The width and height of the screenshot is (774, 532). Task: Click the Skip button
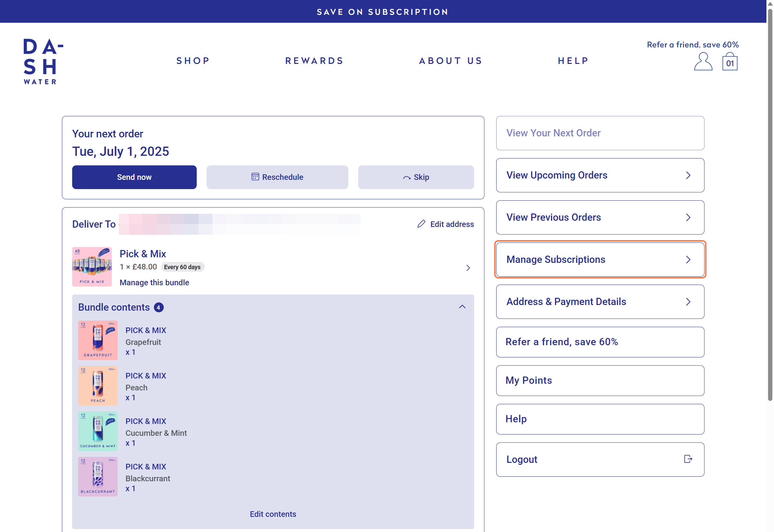[x=416, y=177]
